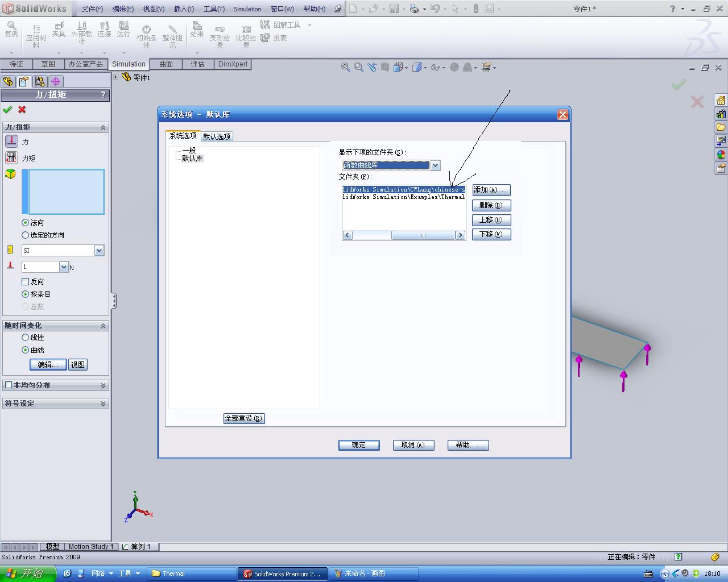Switch to the 草图 command tab
The image size is (728, 582).
coord(48,64)
